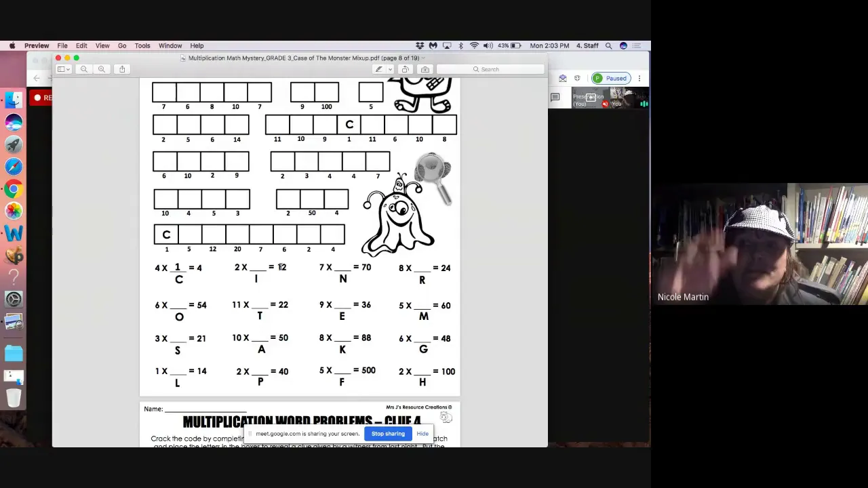Open System Preferences gear in Dock
This screenshot has height=488, width=868.
click(x=14, y=299)
